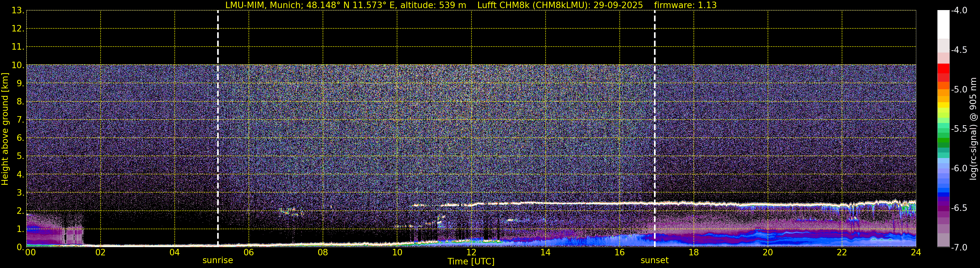Click the 'sunset' label below the time axis
The image size is (980, 268).
pos(654,261)
